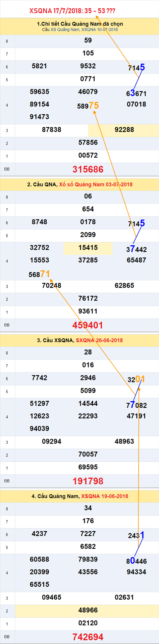Select special prize number 191798

click(88, 481)
